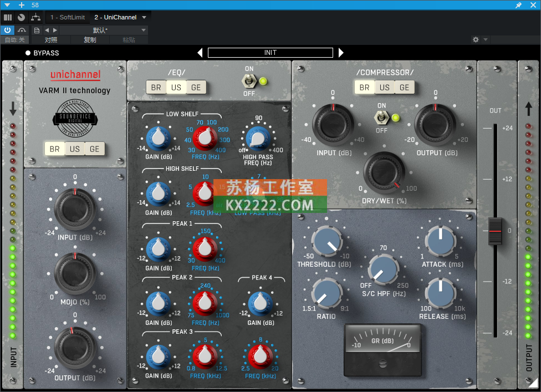The height and width of the screenshot is (392, 541).
Task: Load next host preset with right triangle
Action: pos(55,30)
